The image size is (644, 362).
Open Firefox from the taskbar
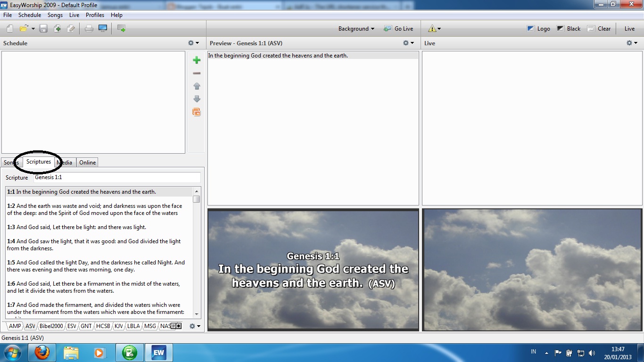[x=42, y=353]
